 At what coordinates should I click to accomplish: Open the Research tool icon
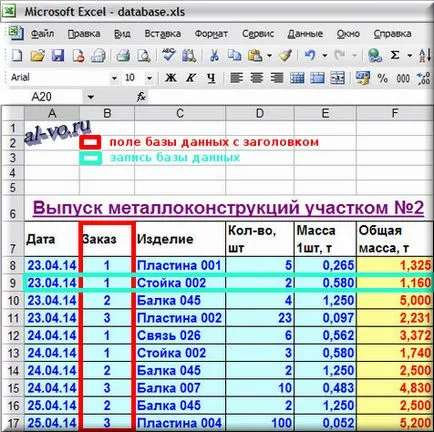pos(189,55)
